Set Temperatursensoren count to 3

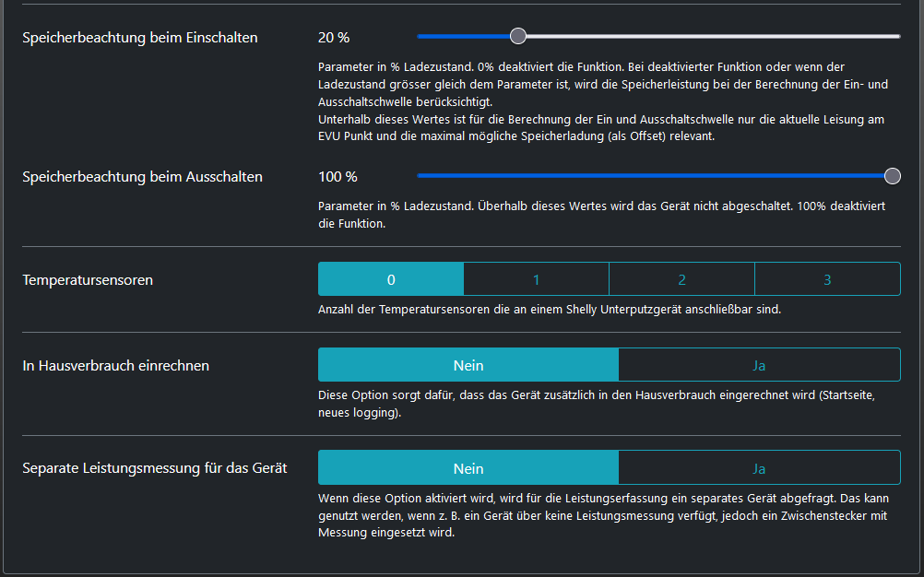click(827, 279)
